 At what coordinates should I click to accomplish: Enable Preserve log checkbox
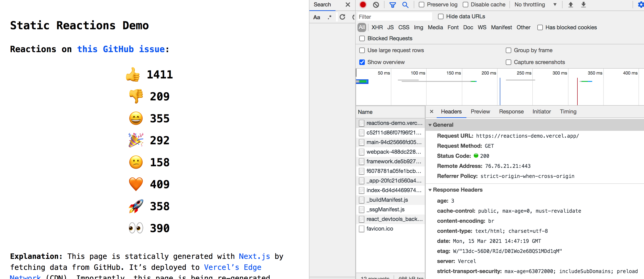click(421, 5)
